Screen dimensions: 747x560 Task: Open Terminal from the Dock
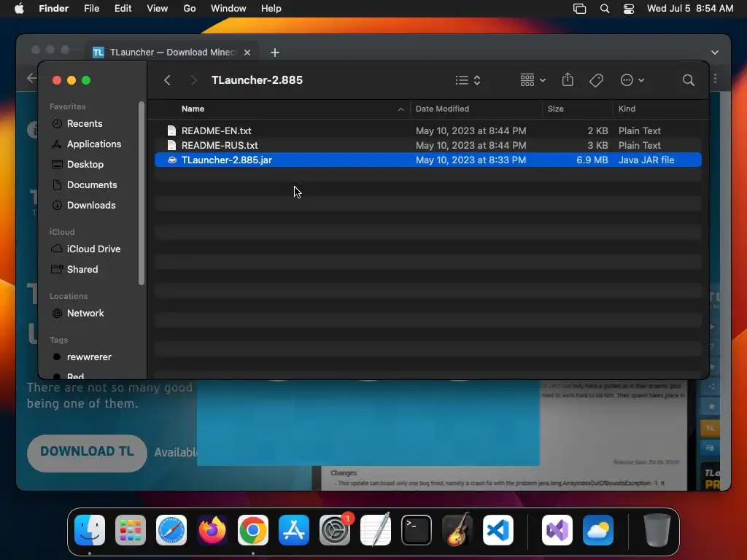pos(417,530)
